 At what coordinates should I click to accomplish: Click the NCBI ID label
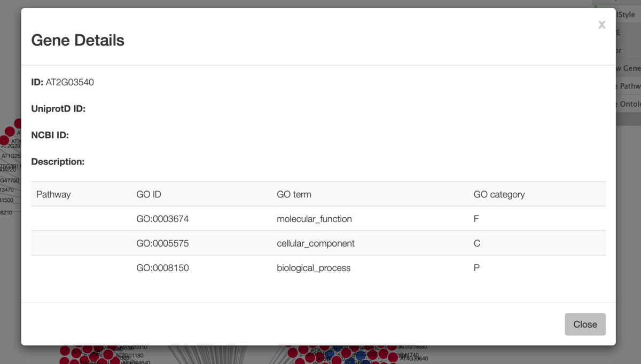coord(50,135)
